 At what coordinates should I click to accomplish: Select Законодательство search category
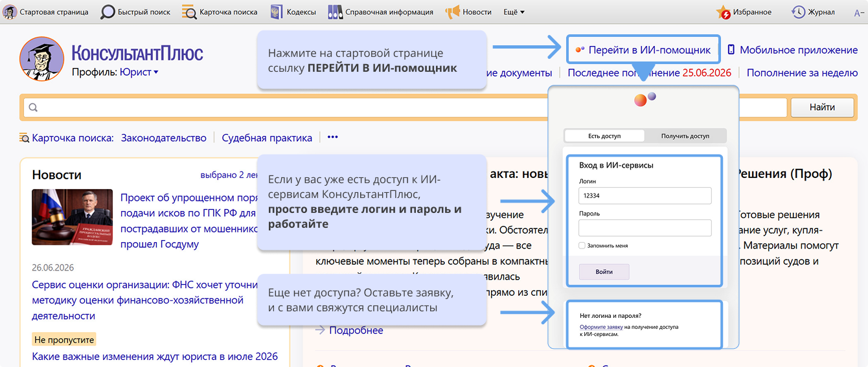tap(163, 137)
